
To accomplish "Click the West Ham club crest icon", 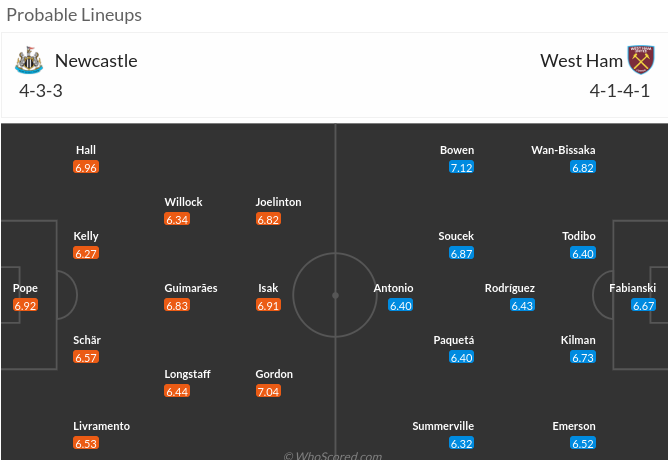I will (x=640, y=60).
